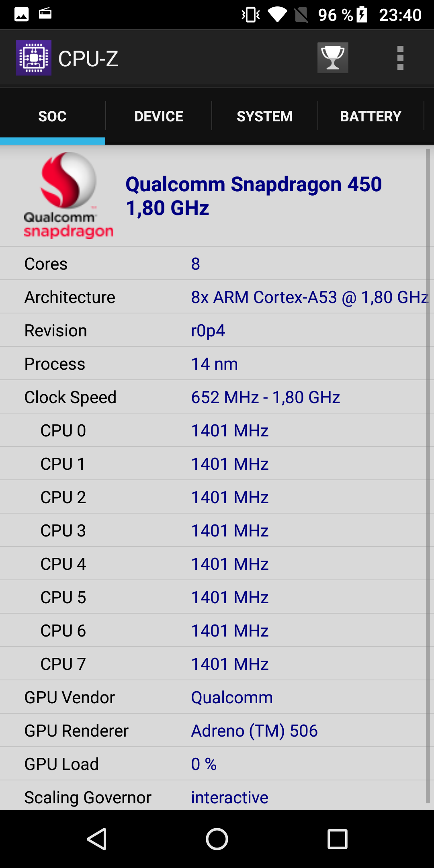Tap the Android back navigation button
The height and width of the screenshot is (868, 434).
(x=97, y=839)
